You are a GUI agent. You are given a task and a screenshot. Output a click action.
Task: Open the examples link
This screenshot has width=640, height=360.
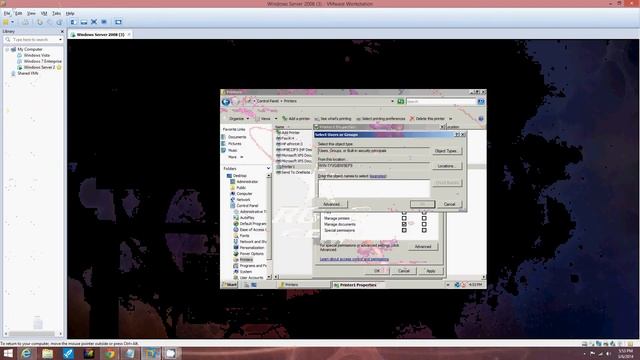tap(378, 176)
